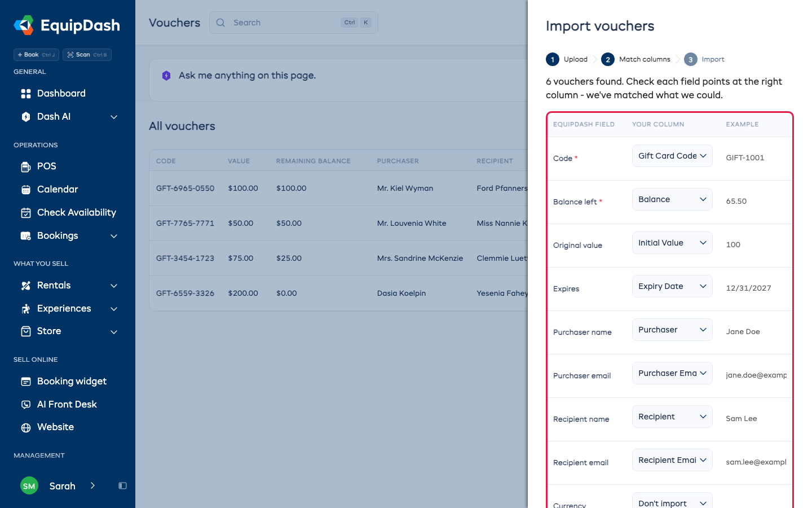Viewport: 812px width, 508px height.
Task: Open the Balance column dropdown
Action: tap(672, 199)
